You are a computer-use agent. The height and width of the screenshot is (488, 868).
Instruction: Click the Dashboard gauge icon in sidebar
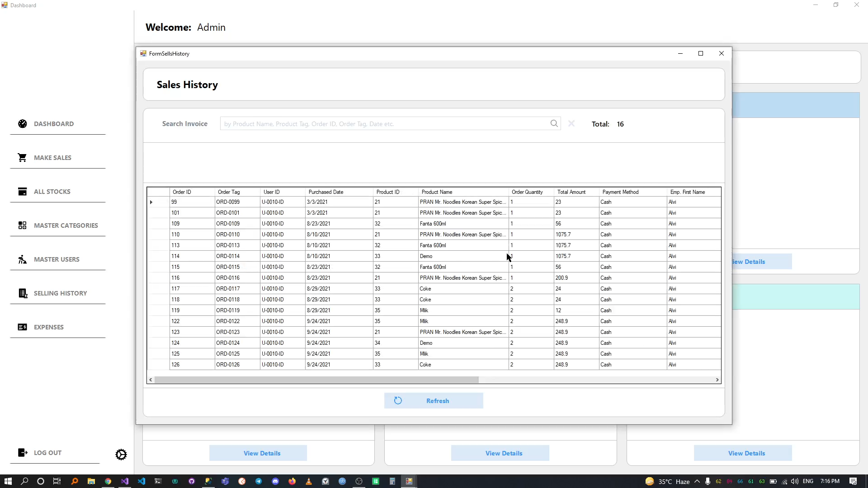[x=23, y=124]
